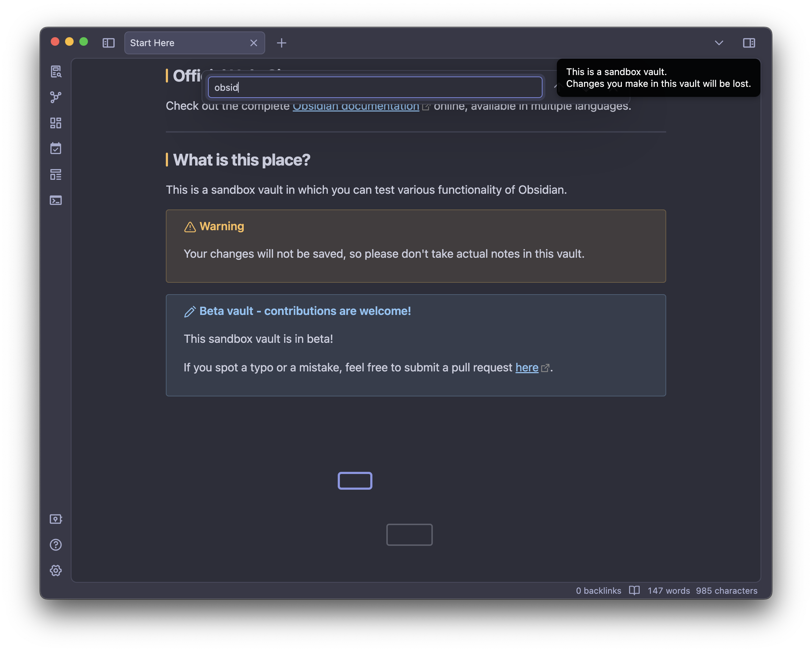The width and height of the screenshot is (812, 652).
Task: Open today's daily note
Action: coord(56,148)
